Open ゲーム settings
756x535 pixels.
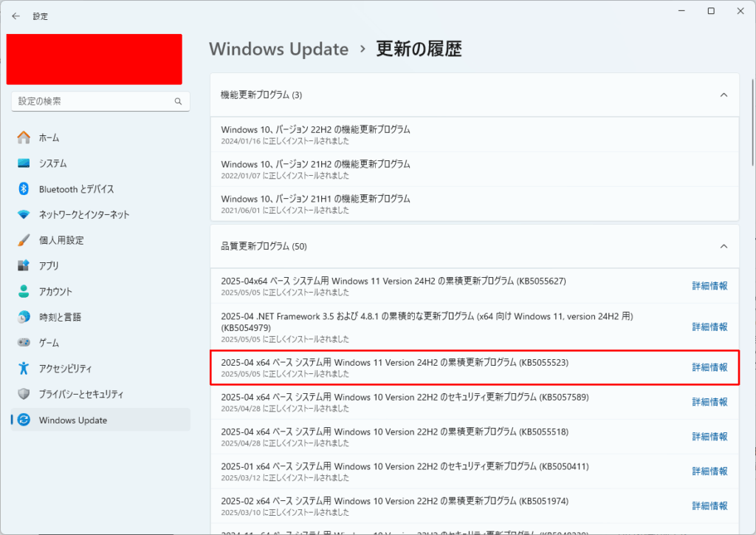click(100, 343)
